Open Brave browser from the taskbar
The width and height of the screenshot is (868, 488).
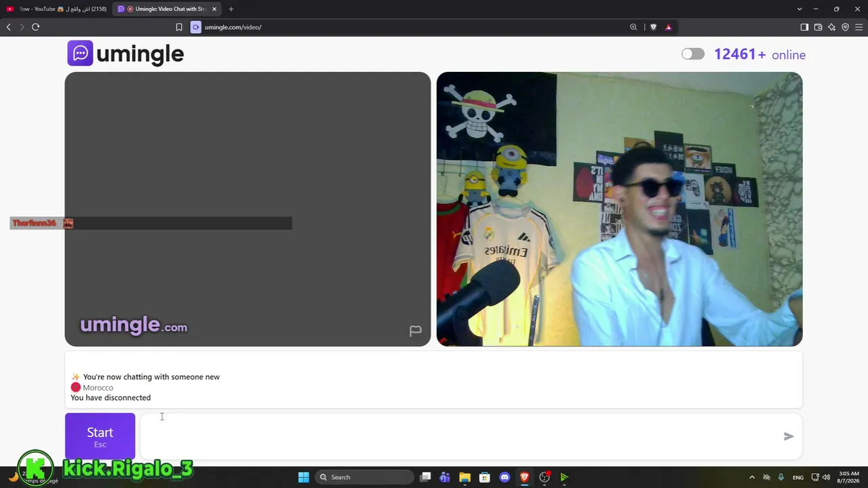point(524,477)
